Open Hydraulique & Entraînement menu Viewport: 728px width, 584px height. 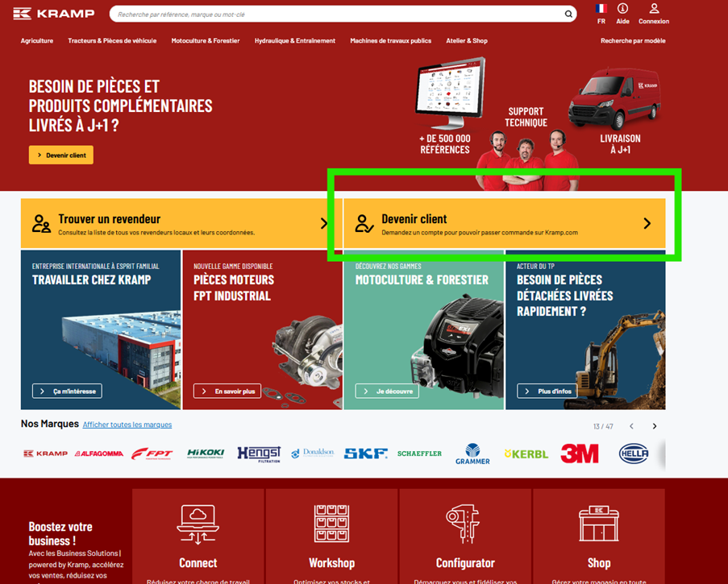(294, 40)
